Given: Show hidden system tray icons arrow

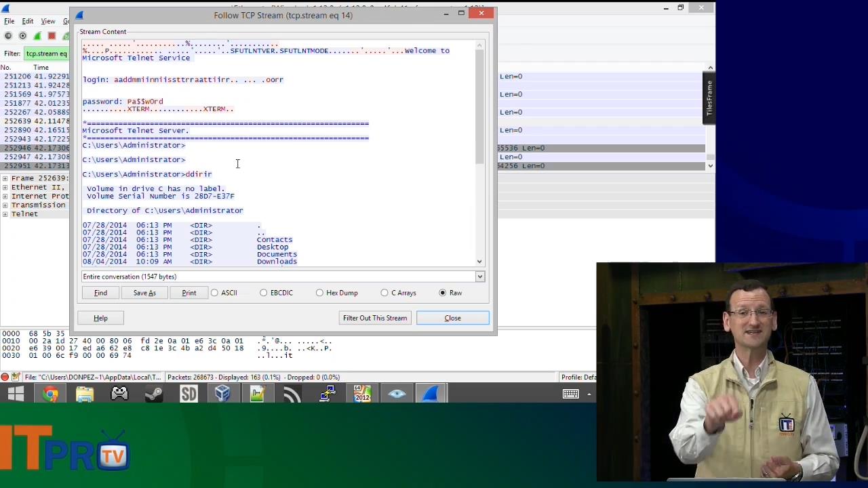Looking at the screenshot, I should tap(589, 394).
